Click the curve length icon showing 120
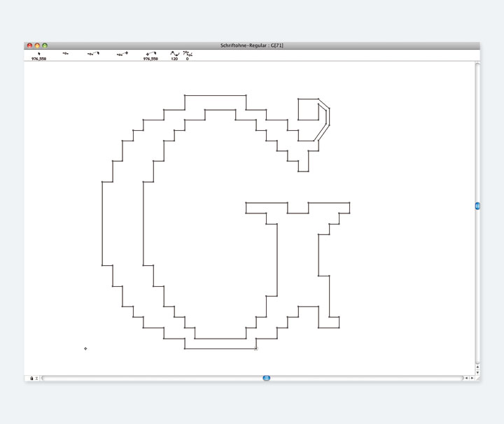This screenshot has height=424, width=504. coord(174,54)
